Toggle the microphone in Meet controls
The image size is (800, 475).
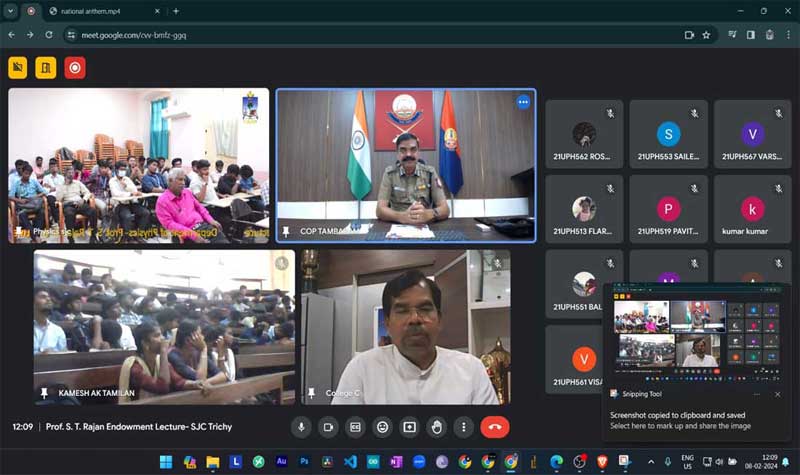click(x=301, y=427)
